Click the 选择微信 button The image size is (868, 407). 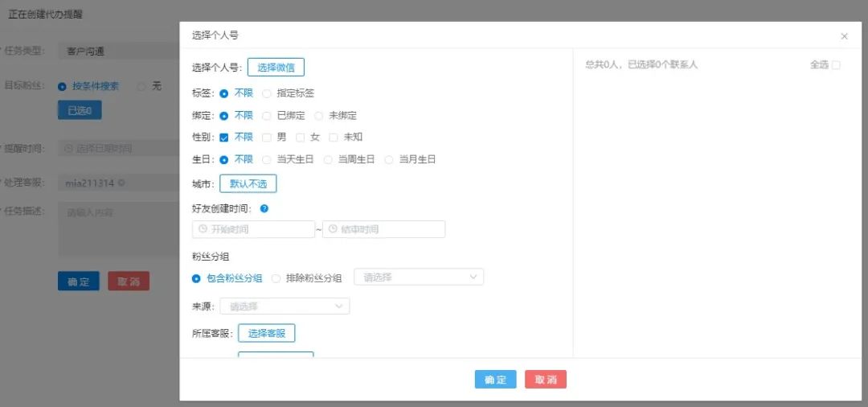pyautogui.click(x=276, y=68)
